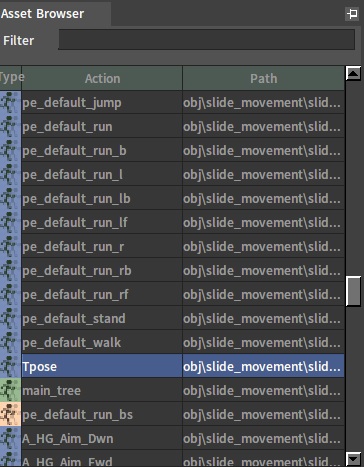The height and width of the screenshot is (467, 364).
Task: Select the Asset Browser tab
Action: click(x=55, y=14)
